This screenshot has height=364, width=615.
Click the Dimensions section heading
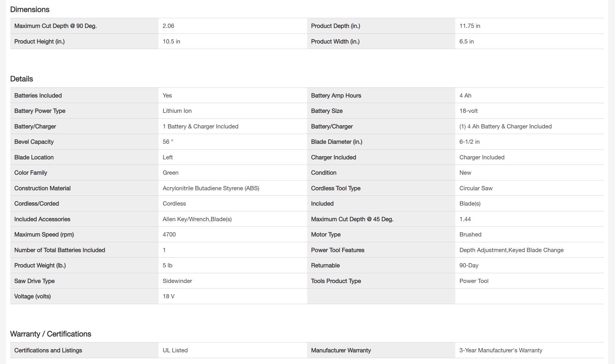(x=30, y=9)
